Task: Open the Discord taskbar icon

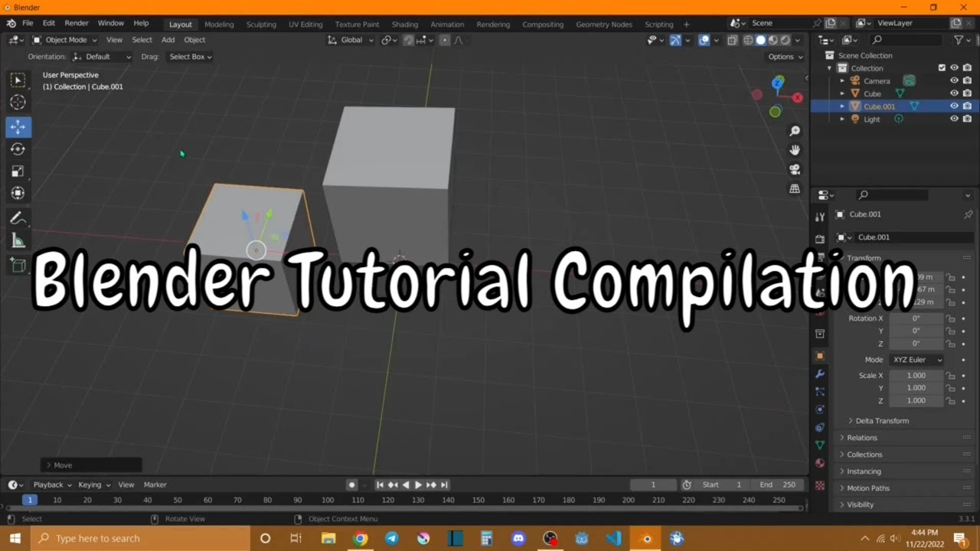Action: point(518,538)
